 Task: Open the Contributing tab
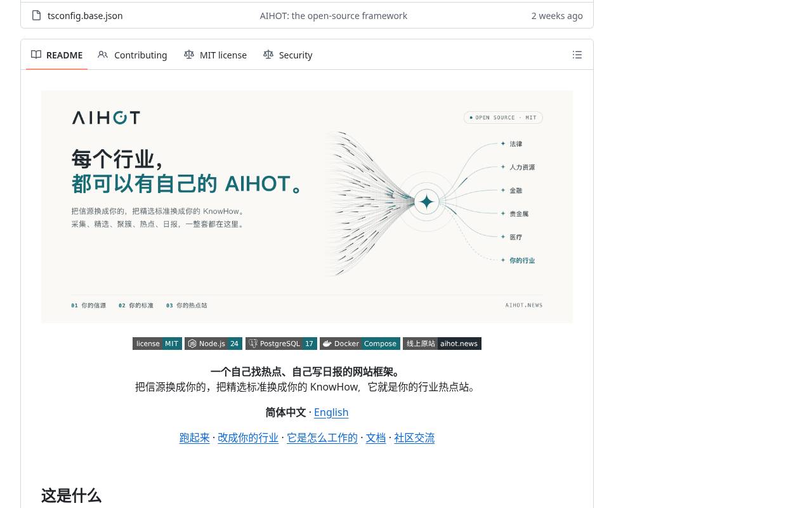(x=133, y=55)
